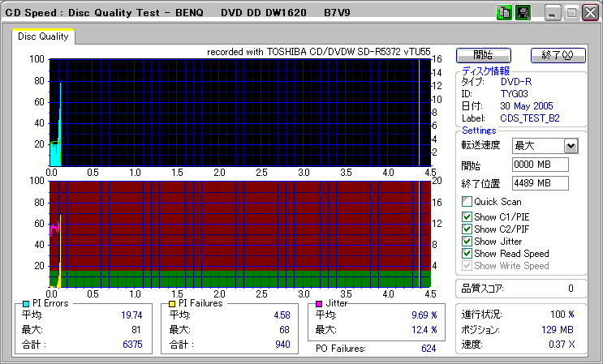Image resolution: width=603 pixels, height=364 pixels.
Task: Toggle Show Read Speed checkbox
Action: 467,254
